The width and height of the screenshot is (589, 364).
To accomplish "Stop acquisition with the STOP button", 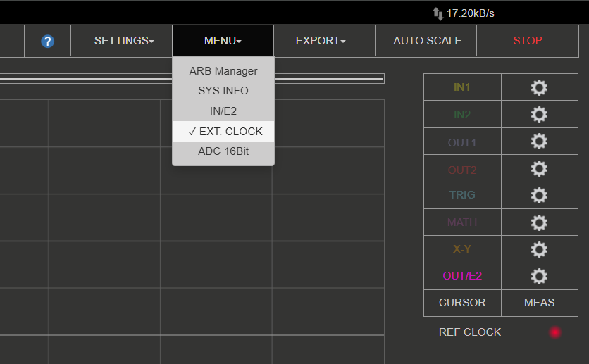I will coord(528,41).
